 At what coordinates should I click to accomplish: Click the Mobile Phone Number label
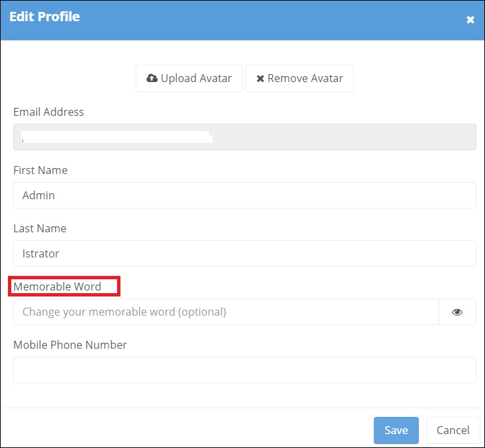coord(70,345)
